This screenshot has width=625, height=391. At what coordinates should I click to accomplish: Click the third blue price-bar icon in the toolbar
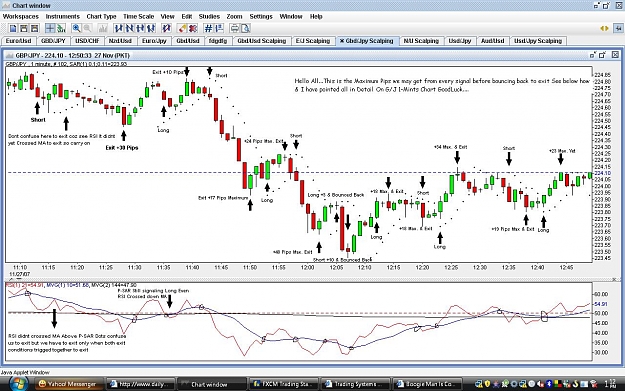tap(140, 28)
